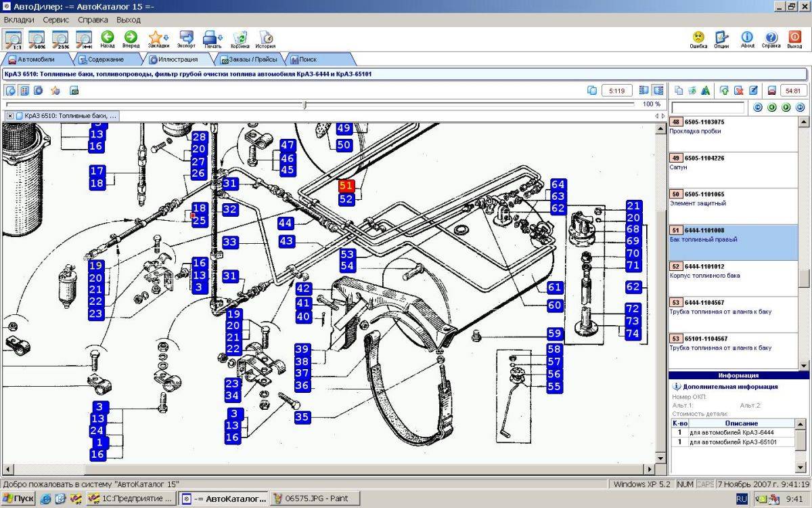Set zoom to 1:1 scale
This screenshot has width=812, height=508.
click(x=14, y=39)
